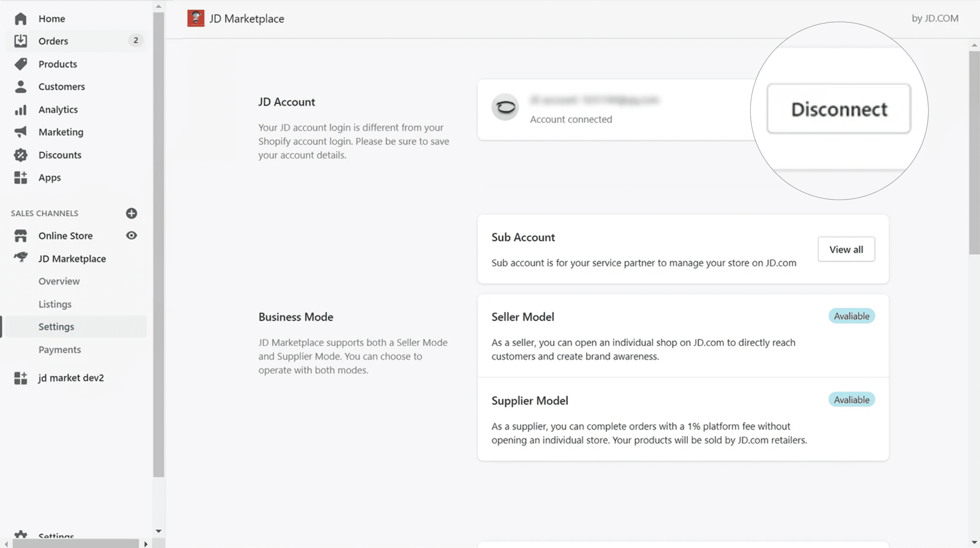Viewport: 980px width, 548px height.
Task: Open JD Marketplace Overview page
Action: pyautogui.click(x=59, y=281)
